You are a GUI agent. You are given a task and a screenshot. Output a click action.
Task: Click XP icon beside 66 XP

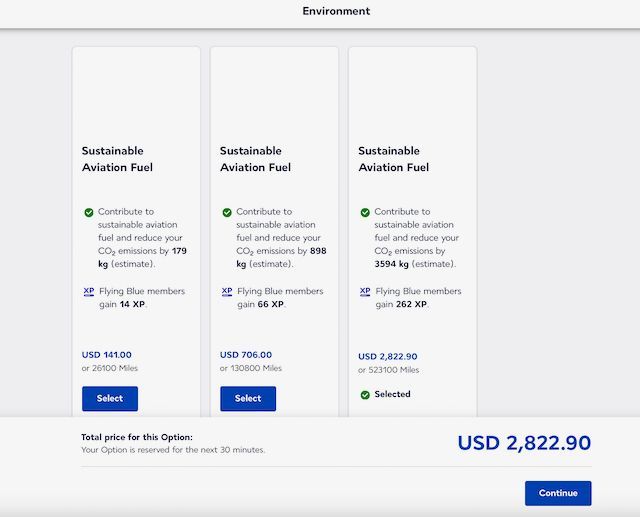(227, 291)
